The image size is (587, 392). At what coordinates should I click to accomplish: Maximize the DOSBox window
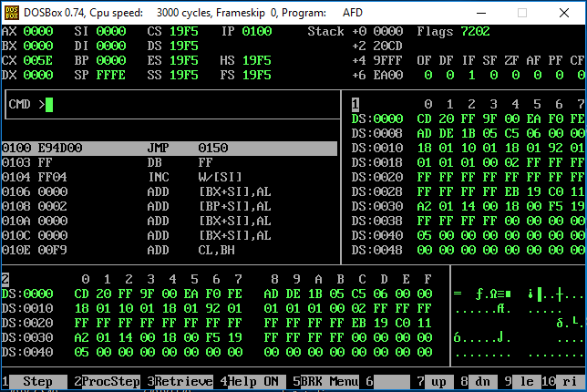click(522, 14)
